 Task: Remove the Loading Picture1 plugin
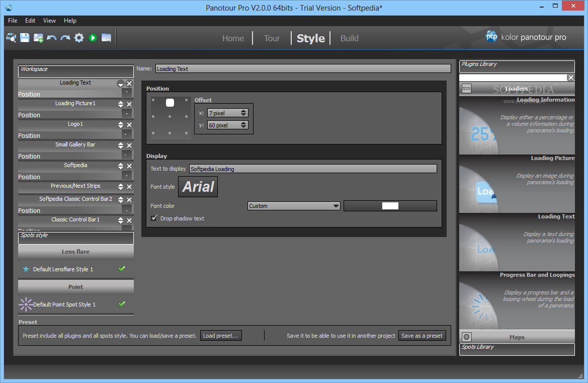tap(129, 104)
